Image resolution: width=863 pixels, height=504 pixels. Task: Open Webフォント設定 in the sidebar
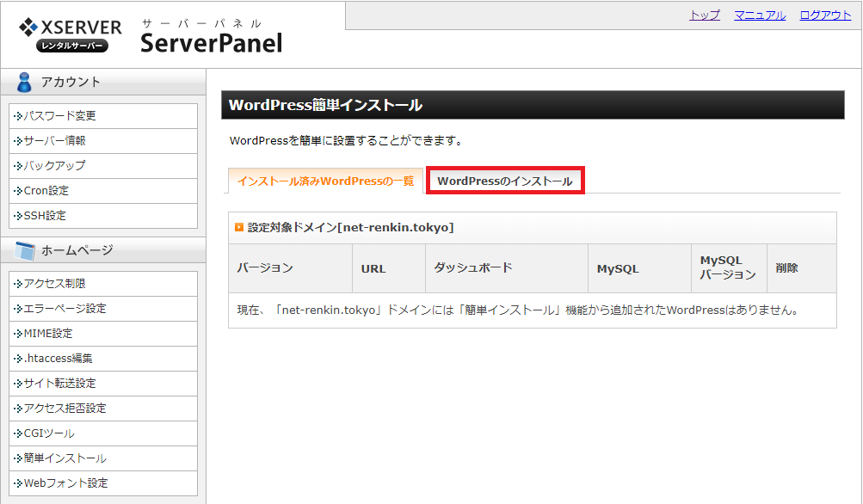coord(103,483)
